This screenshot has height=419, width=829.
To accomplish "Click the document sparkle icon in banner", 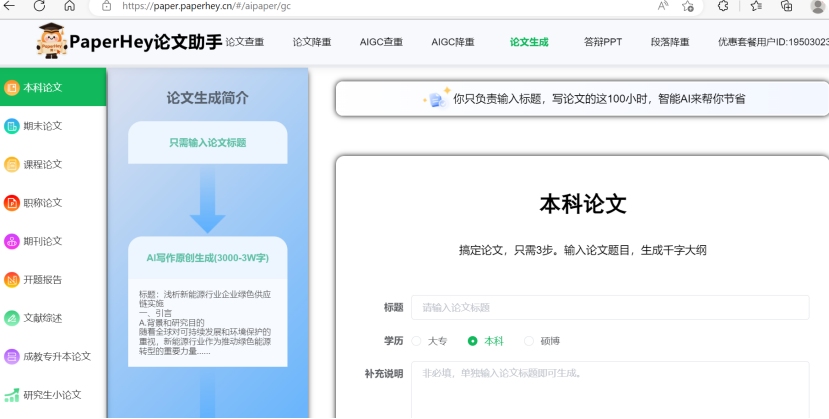I will point(437,98).
